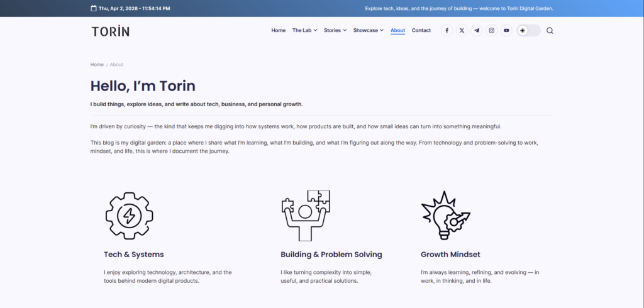
Task: Click the Home breadcrumb link
Action: pos(97,64)
